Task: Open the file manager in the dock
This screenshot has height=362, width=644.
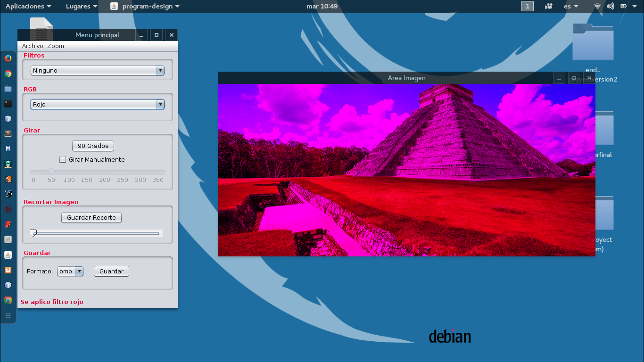Action: click(8, 89)
